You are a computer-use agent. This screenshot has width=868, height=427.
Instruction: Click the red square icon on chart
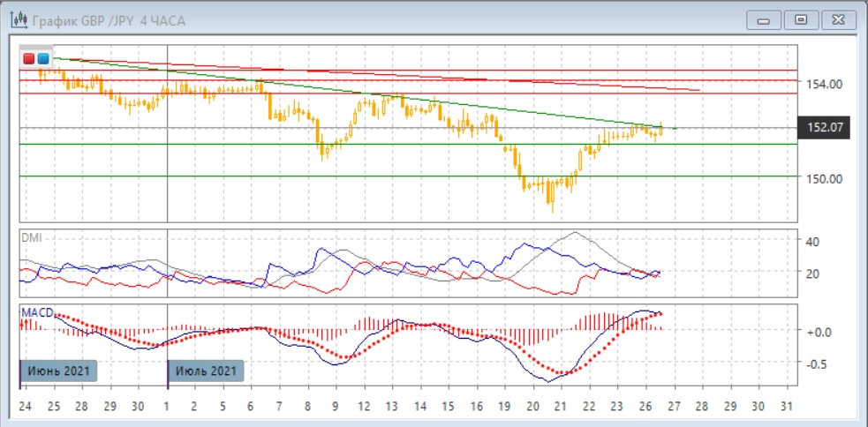pyautogui.click(x=29, y=59)
